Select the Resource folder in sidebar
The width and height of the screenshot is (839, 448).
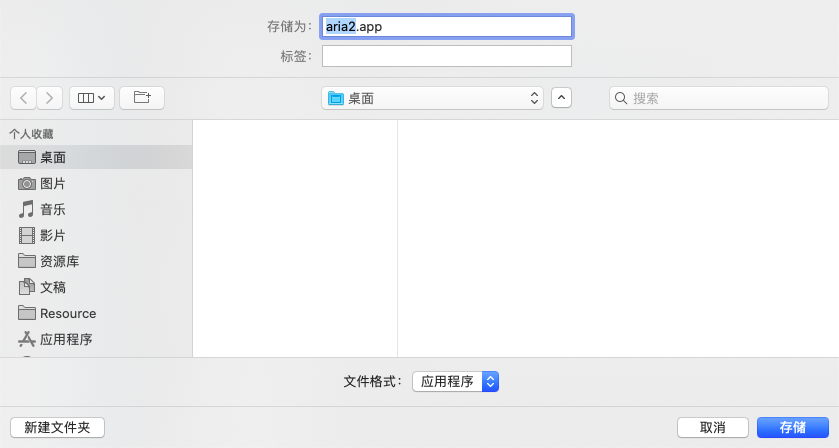click(67, 314)
